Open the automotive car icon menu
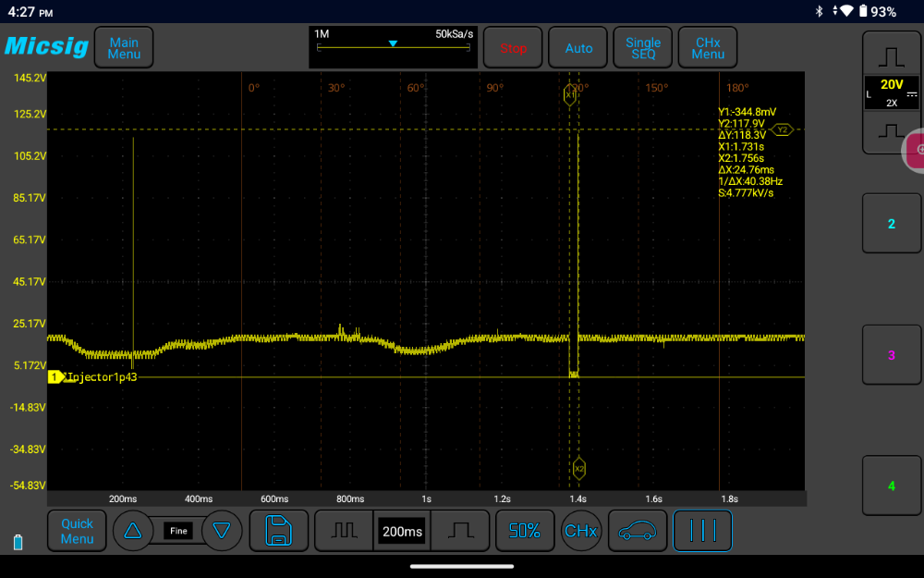Screen dimensions: 924x578 (x=636, y=531)
